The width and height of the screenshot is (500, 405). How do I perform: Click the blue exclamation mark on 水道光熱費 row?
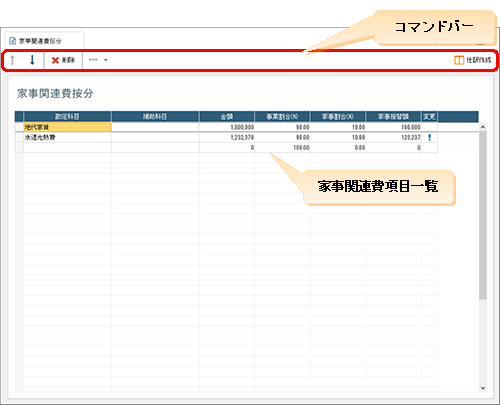(429, 137)
